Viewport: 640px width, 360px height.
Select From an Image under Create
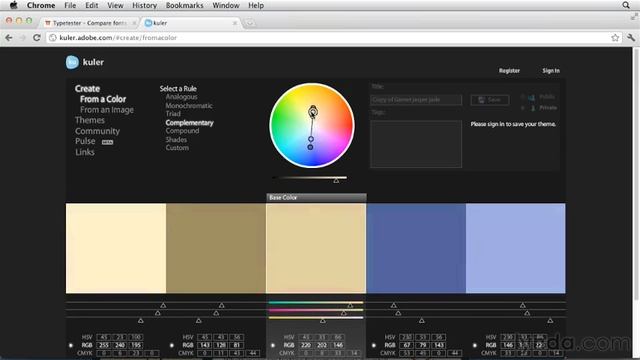(107, 110)
